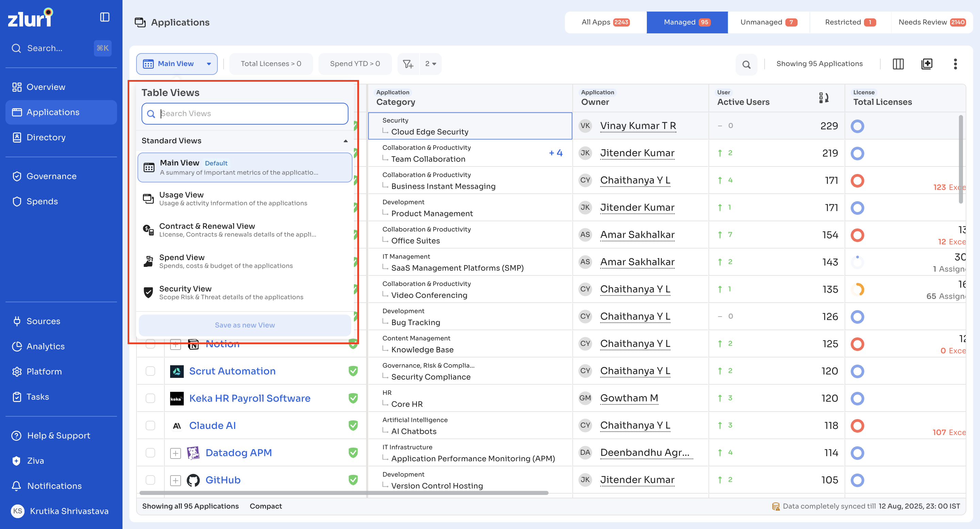This screenshot has height=529, width=980.
Task: Open the Unmanaged tab
Action: (x=768, y=22)
